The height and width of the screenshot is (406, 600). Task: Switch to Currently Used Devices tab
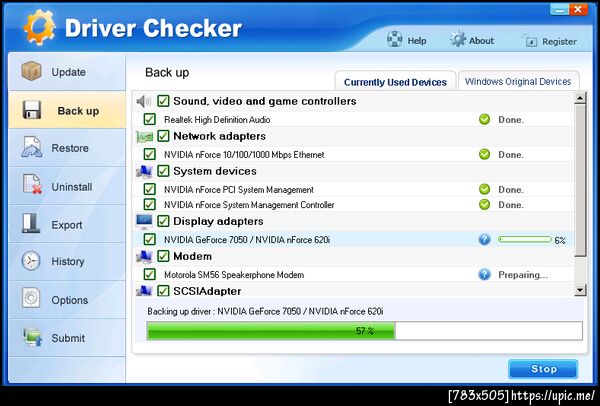[395, 82]
